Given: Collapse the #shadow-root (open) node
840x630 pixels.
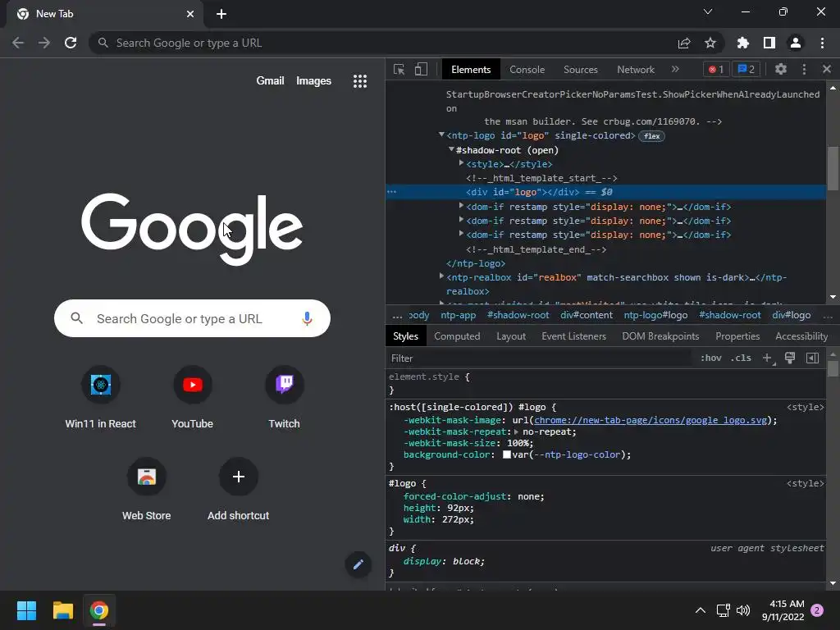Looking at the screenshot, I should coord(451,149).
